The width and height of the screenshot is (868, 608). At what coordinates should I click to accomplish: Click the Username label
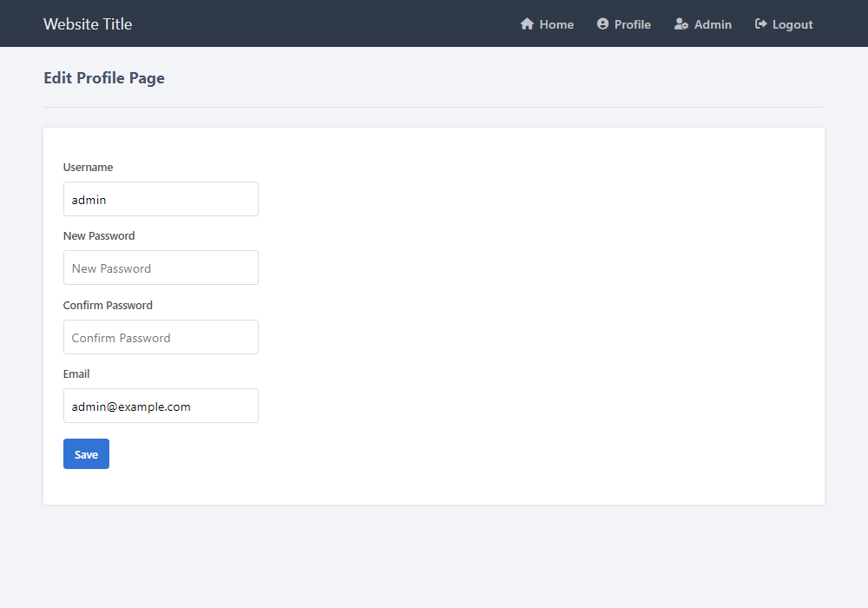pos(88,168)
